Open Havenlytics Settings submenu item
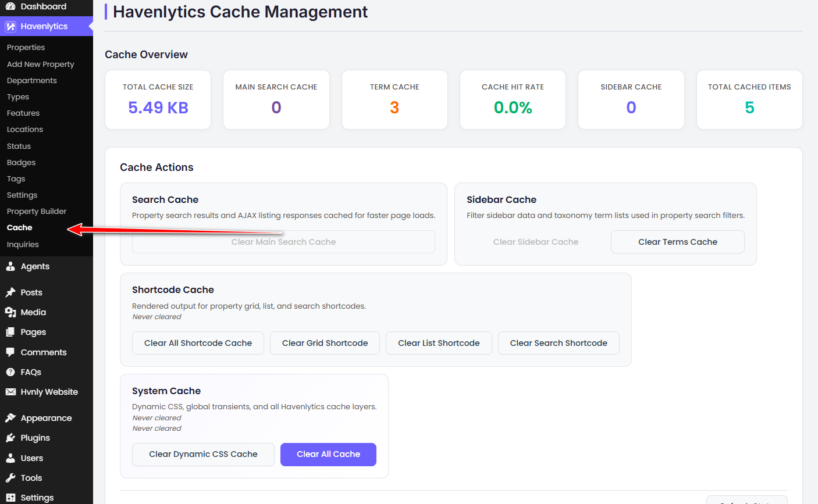The width and height of the screenshot is (818, 504). point(22,195)
